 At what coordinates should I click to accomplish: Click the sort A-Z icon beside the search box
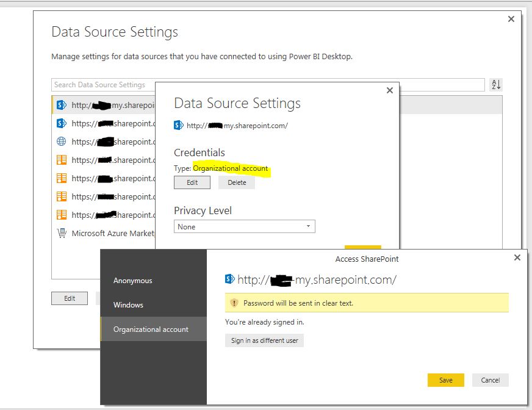pos(496,85)
